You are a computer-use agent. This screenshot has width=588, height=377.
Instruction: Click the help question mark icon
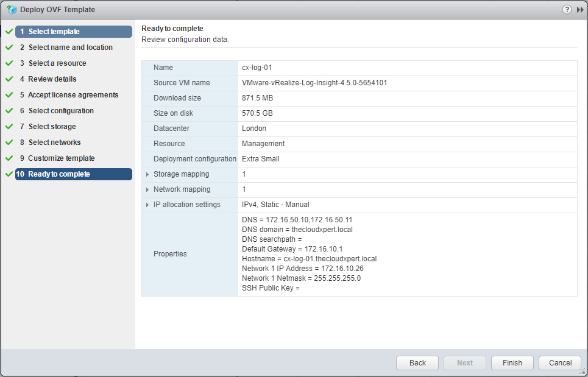pyautogui.click(x=567, y=10)
